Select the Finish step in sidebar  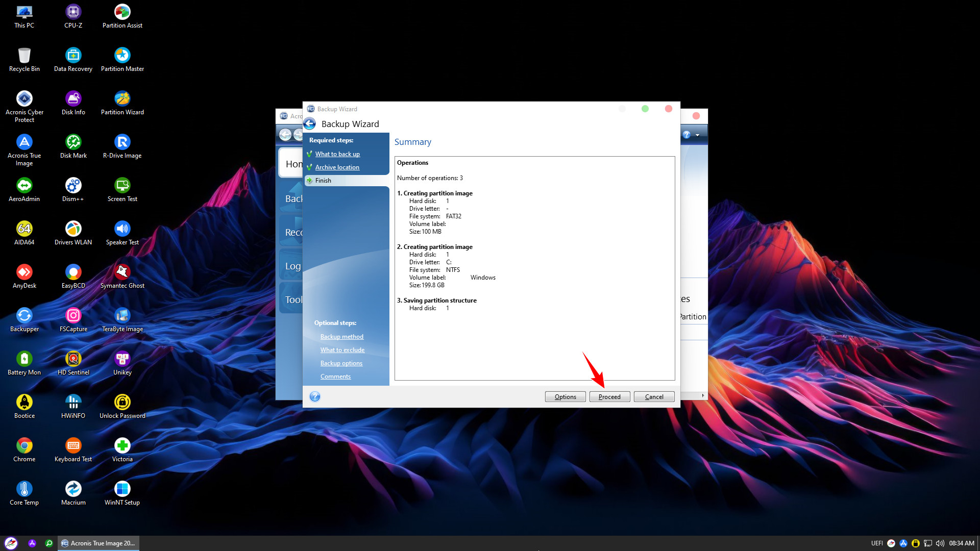click(x=323, y=181)
